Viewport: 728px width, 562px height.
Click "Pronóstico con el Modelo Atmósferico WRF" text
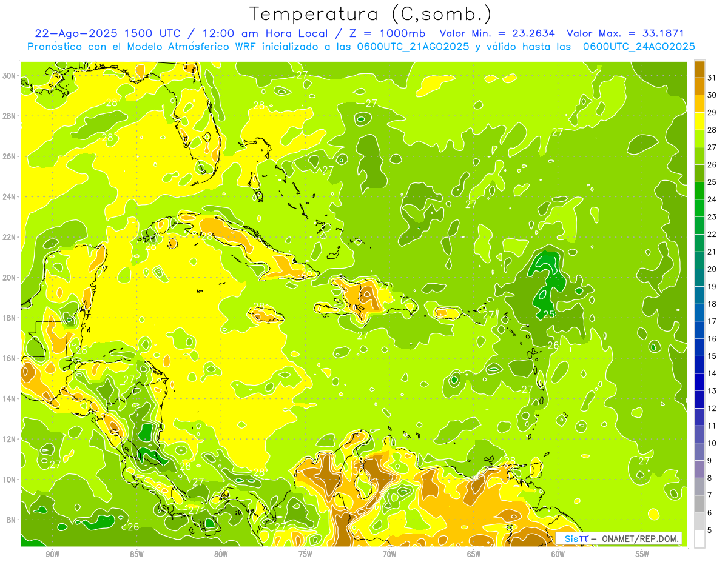click(x=143, y=47)
